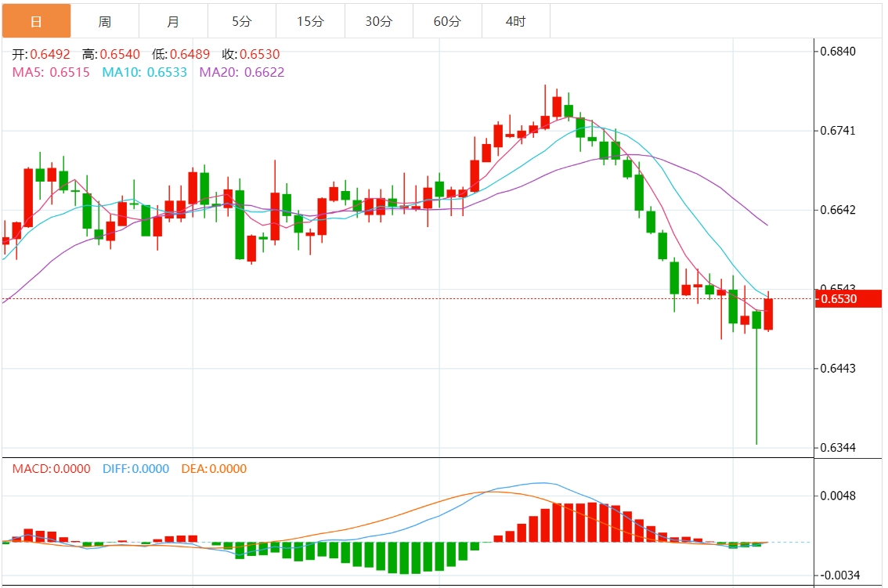Click the MA10: 0.6533 indicator label
The width and height of the screenshot is (888, 588).
144,73
